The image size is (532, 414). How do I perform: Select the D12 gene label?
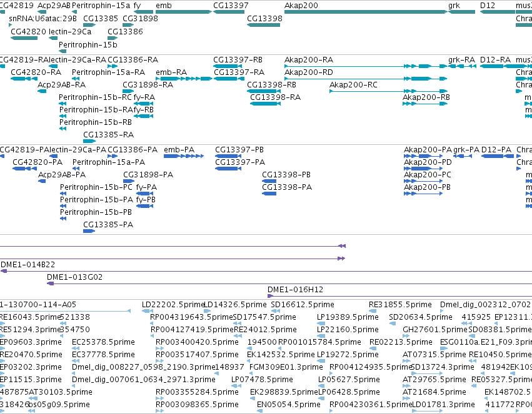[x=487, y=6]
